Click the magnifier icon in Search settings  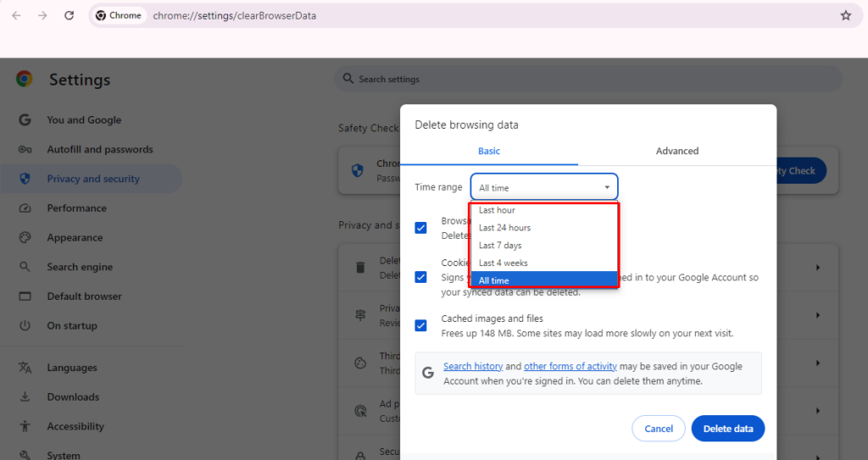(348, 79)
